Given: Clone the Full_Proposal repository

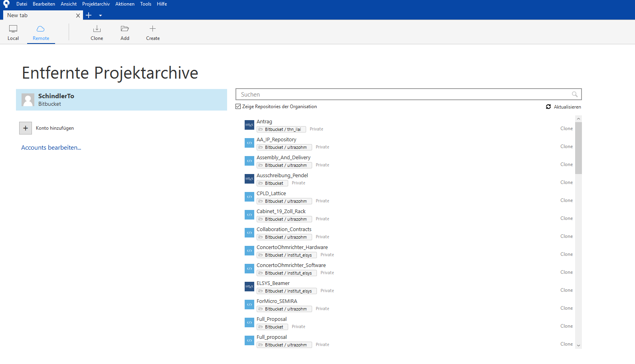Looking at the screenshot, I should (x=566, y=326).
